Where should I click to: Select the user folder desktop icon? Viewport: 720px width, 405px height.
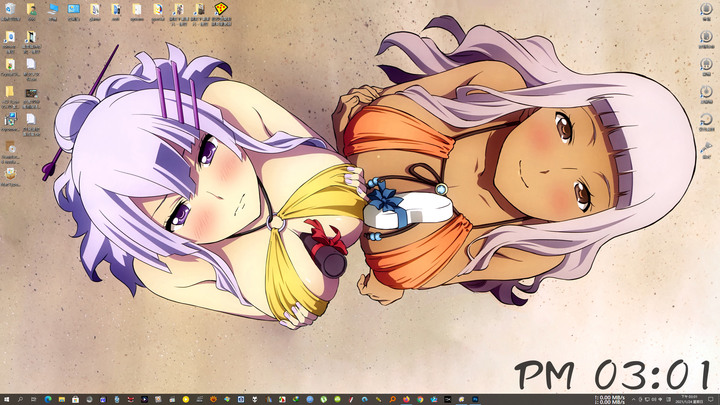31,12
